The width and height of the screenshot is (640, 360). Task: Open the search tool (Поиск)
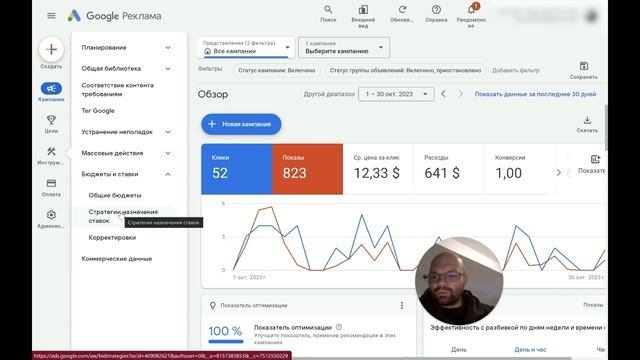(x=328, y=13)
